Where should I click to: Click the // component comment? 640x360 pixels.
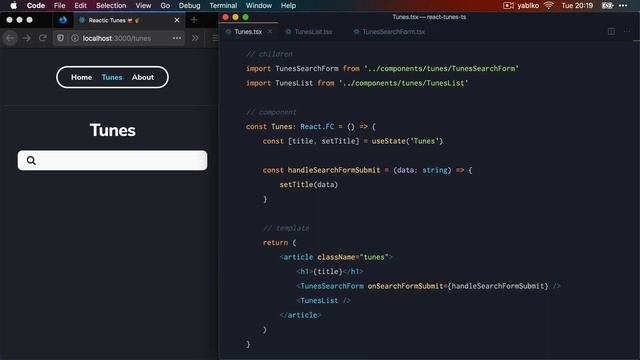tap(271, 112)
